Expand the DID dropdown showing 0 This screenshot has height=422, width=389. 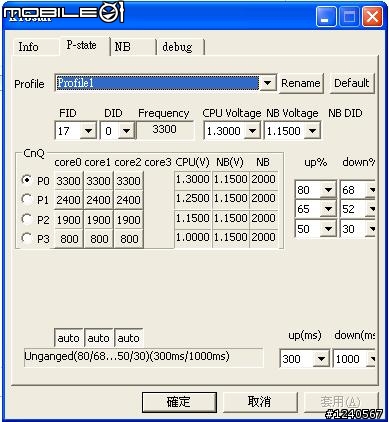point(126,131)
